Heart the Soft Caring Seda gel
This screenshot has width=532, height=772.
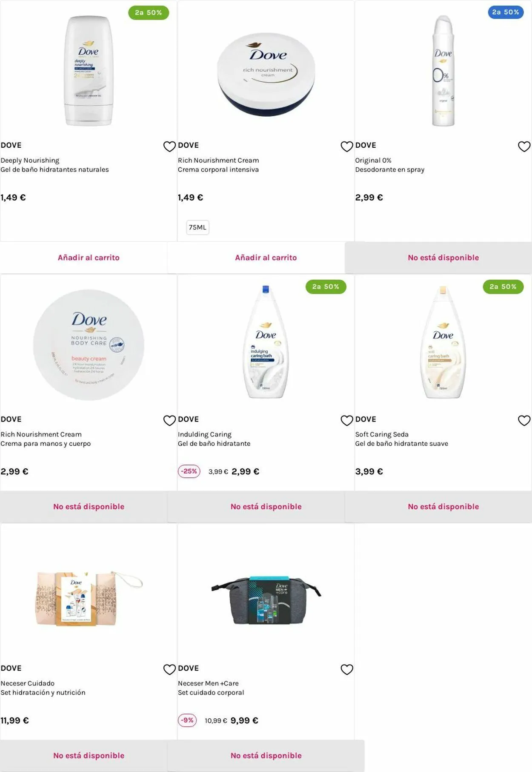pos(524,421)
